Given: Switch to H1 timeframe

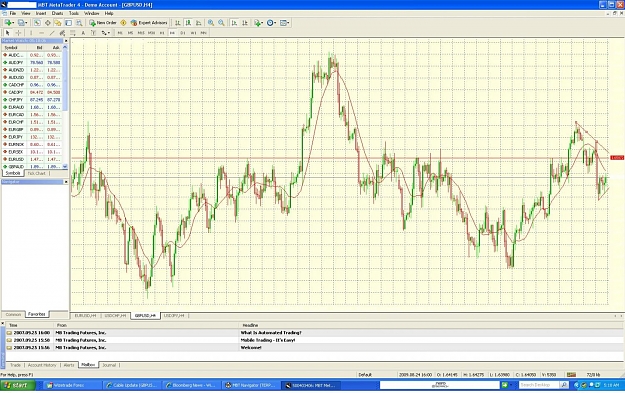Looking at the screenshot, I should pyautogui.click(x=162, y=33).
